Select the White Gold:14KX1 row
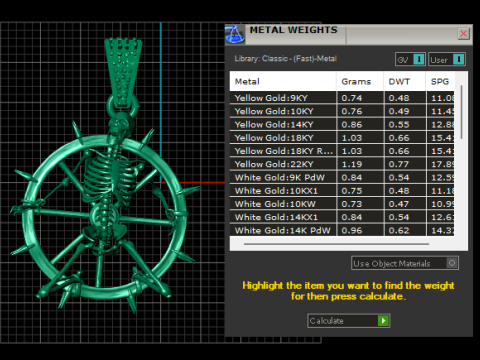 342,217
